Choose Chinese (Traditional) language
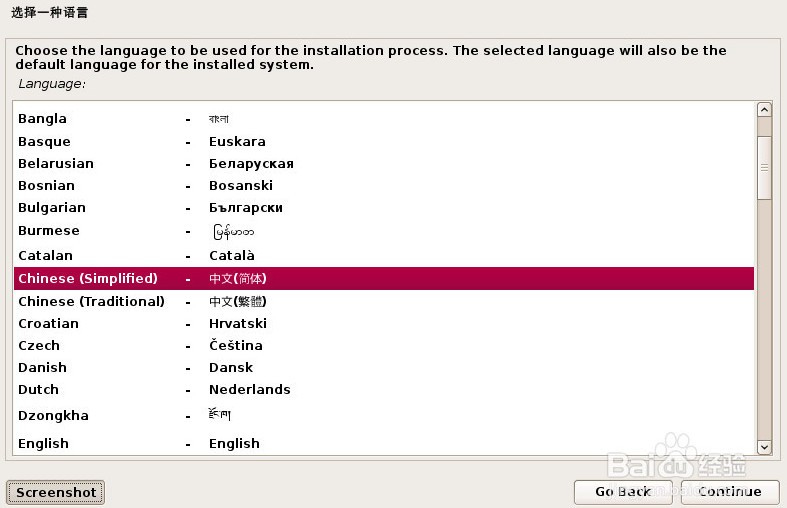This screenshot has width=787, height=508. pyautogui.click(x=91, y=302)
